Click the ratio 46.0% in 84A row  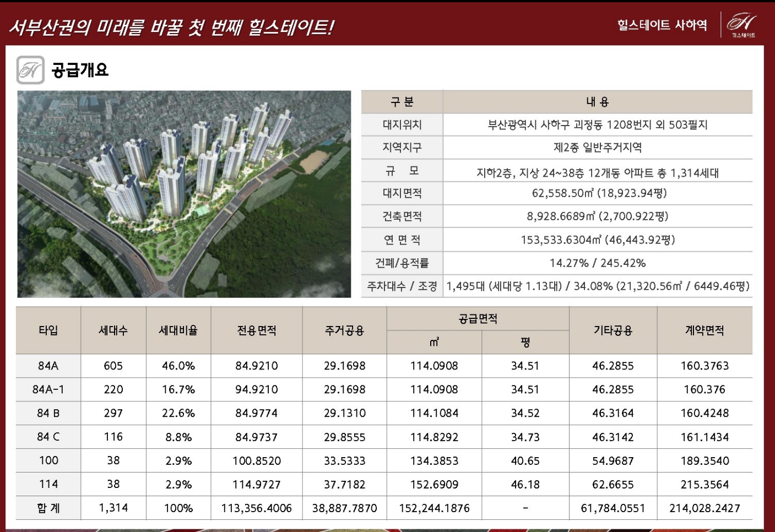click(178, 366)
